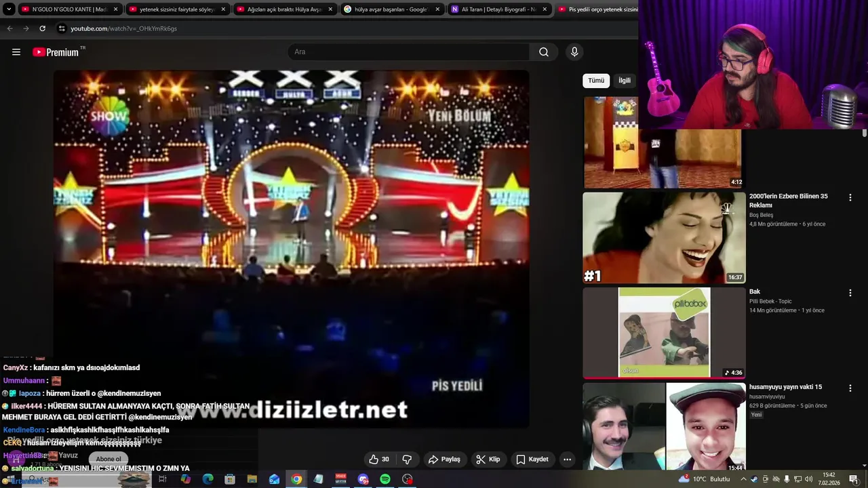Go back with the browser back arrow

tap(9, 28)
